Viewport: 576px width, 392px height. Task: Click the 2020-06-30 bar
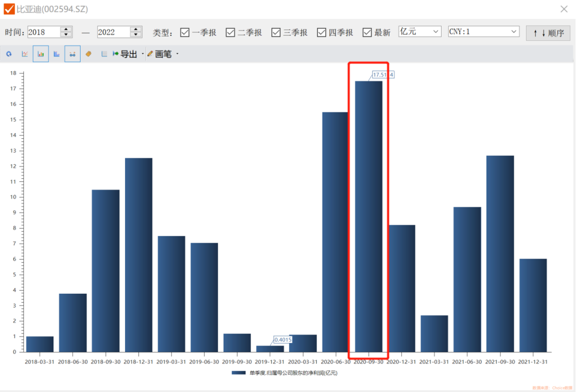point(335,232)
